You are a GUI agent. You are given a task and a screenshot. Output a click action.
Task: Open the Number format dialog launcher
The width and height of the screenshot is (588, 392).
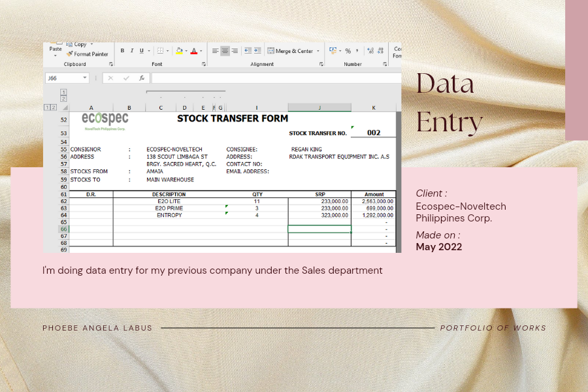point(385,64)
